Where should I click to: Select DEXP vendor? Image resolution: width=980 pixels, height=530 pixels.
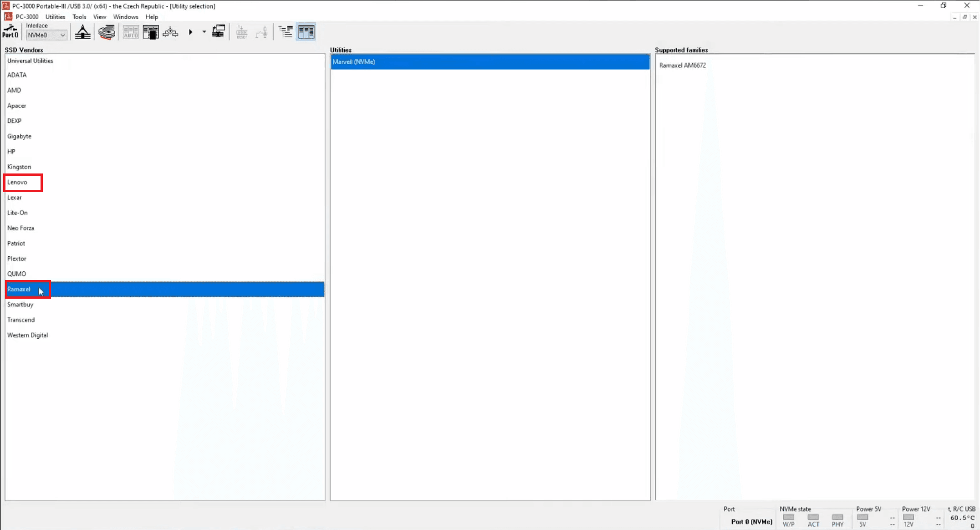pyautogui.click(x=165, y=121)
